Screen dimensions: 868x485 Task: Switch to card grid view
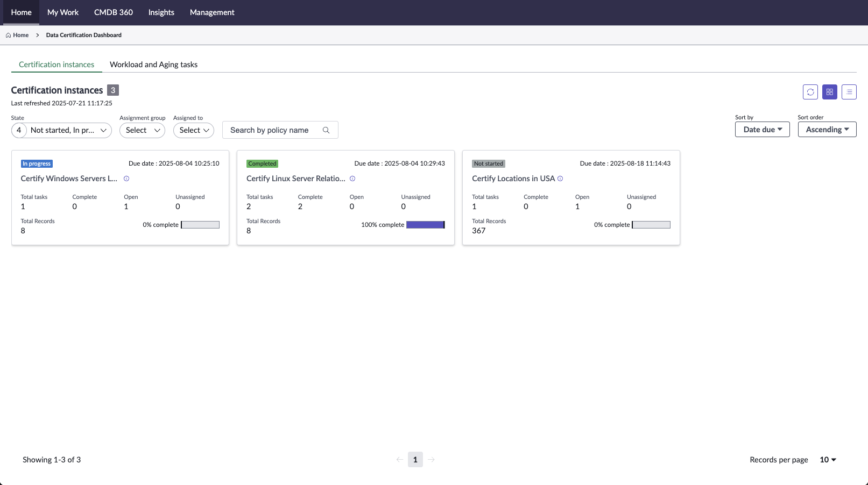(x=829, y=92)
